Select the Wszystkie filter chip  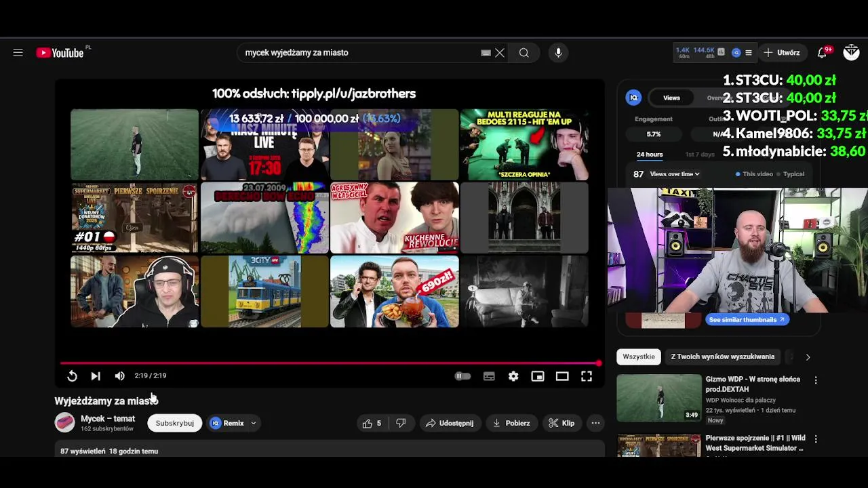pyautogui.click(x=639, y=357)
